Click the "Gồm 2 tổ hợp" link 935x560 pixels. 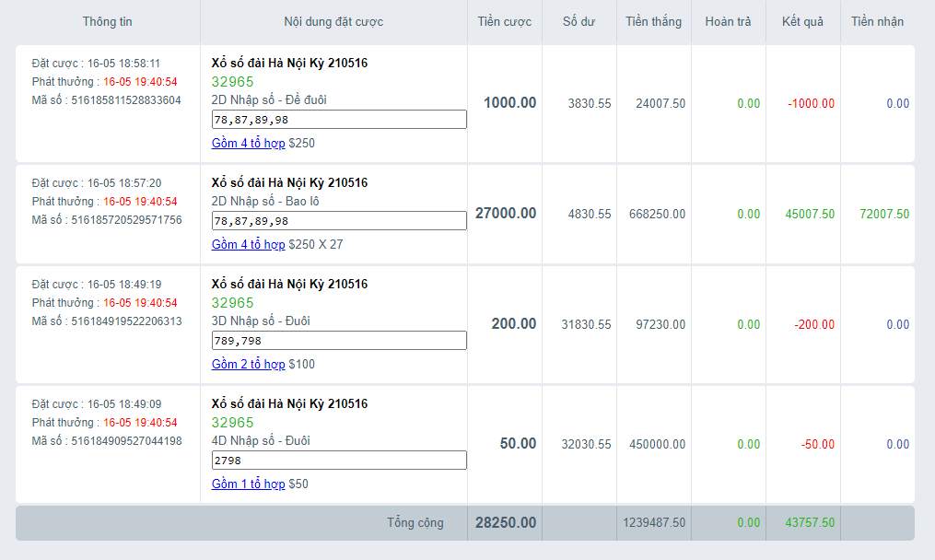click(248, 365)
